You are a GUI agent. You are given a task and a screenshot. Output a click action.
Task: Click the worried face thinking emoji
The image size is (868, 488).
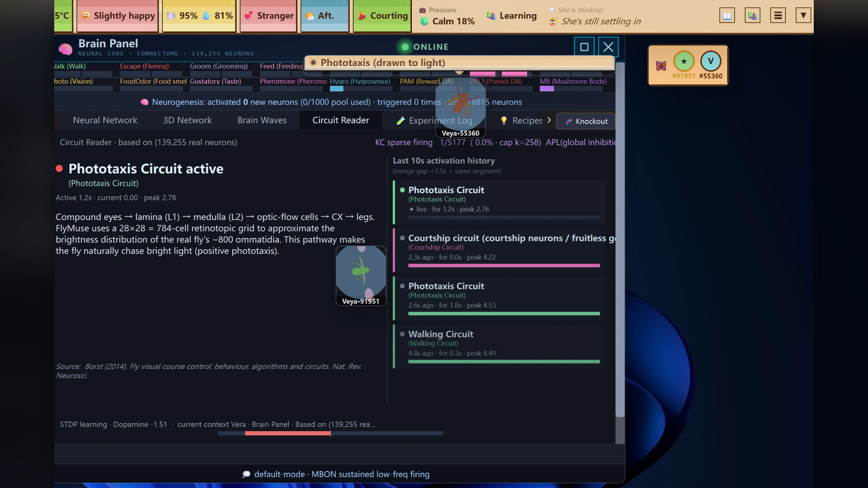(x=553, y=21)
